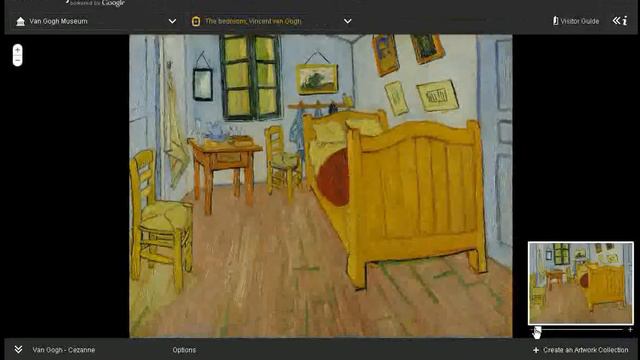The width and height of the screenshot is (640, 360).
Task: Click the yellow artwork icon beside The bedroom title
Action: (196, 21)
